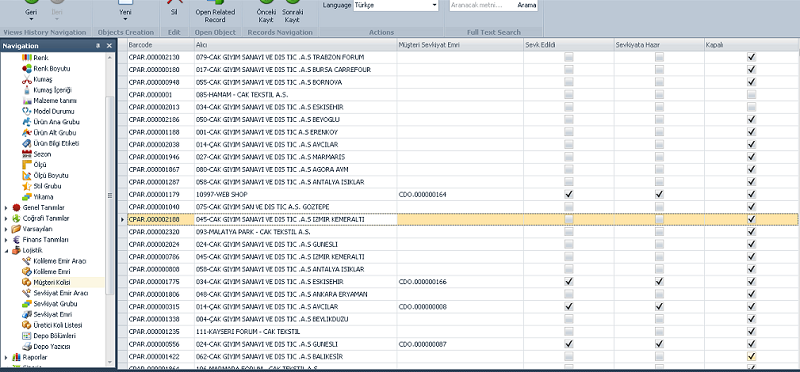This screenshot has height=372, width=800.
Task: Click the Yıkama icon
Action: [27, 197]
